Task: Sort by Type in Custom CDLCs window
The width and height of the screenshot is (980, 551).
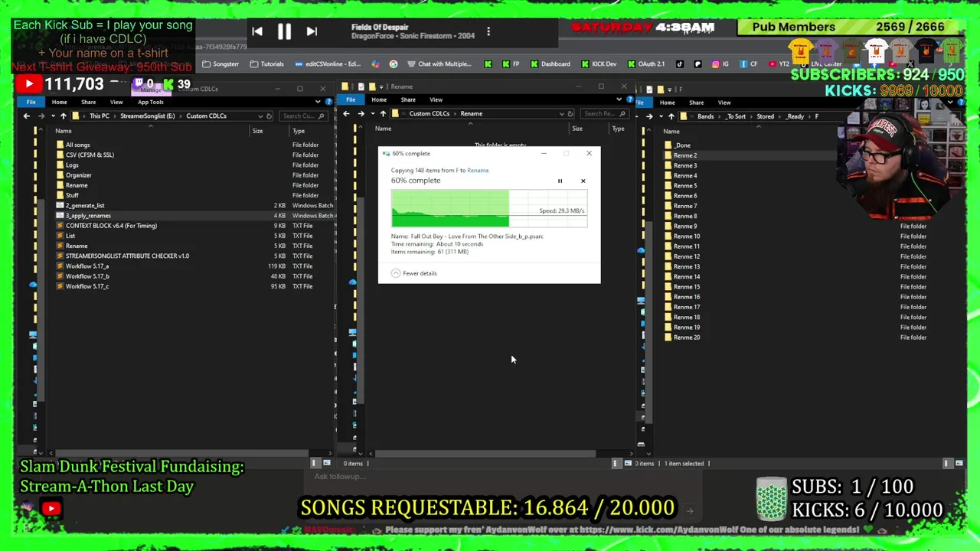Action: [299, 131]
